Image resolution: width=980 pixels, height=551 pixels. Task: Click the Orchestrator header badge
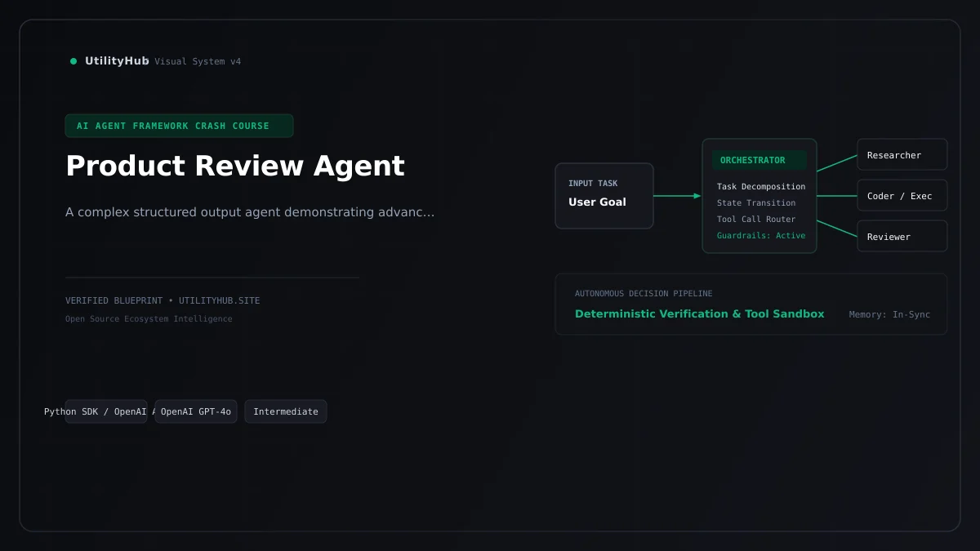point(759,160)
